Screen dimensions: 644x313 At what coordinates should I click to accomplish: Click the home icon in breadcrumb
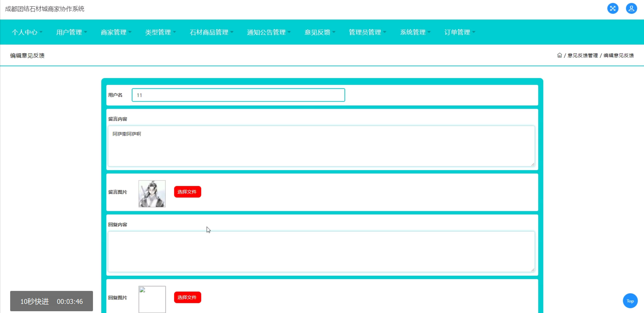pos(559,55)
